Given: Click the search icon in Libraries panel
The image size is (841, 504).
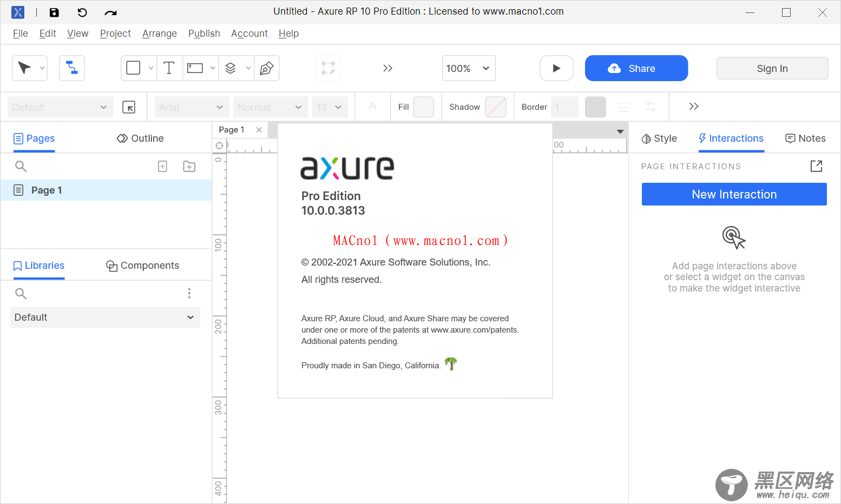Looking at the screenshot, I should click(21, 293).
